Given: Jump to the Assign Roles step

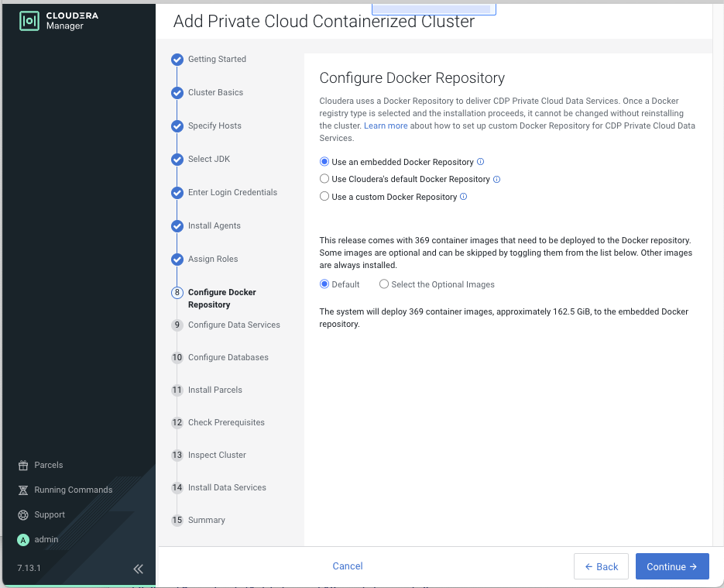Looking at the screenshot, I should click(213, 259).
